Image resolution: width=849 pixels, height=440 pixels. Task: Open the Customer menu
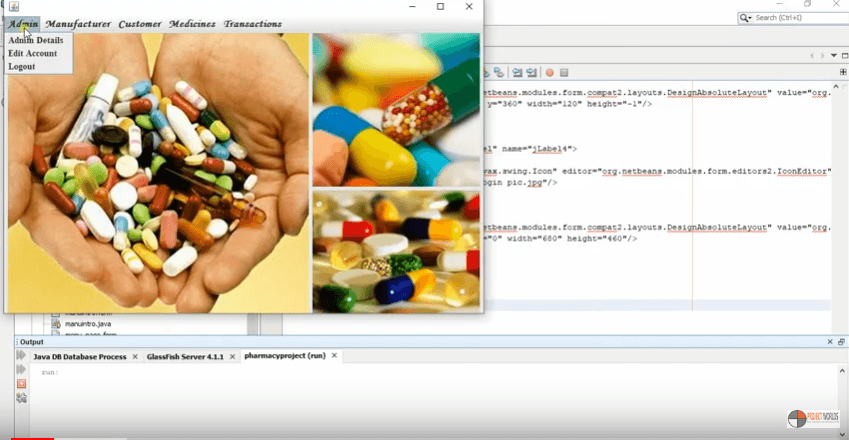tap(139, 23)
